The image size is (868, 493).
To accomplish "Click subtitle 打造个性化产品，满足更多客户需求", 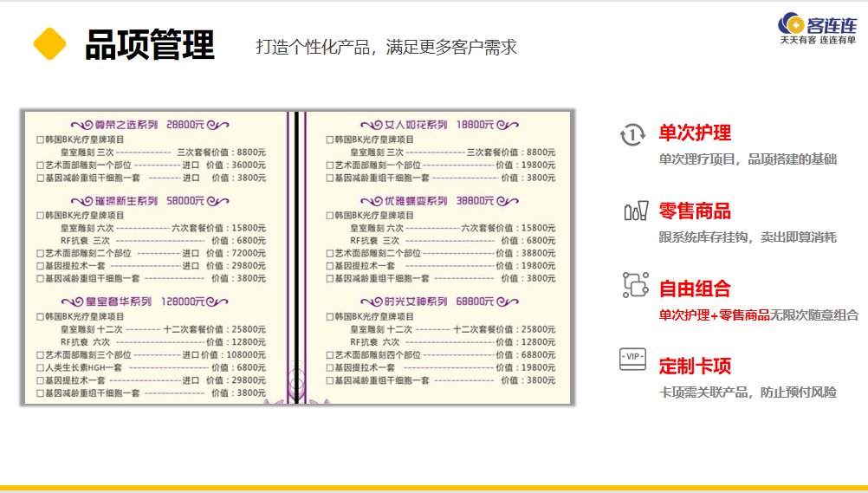I will pos(386,47).
